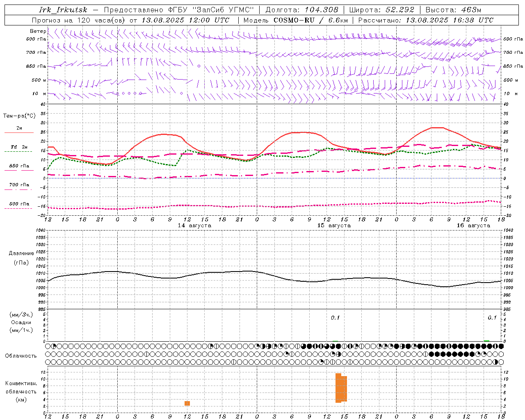The width and height of the screenshot is (525, 420).
Task: Click the "(мм/3ч.)" precipitation unit label
Action: click(21, 315)
